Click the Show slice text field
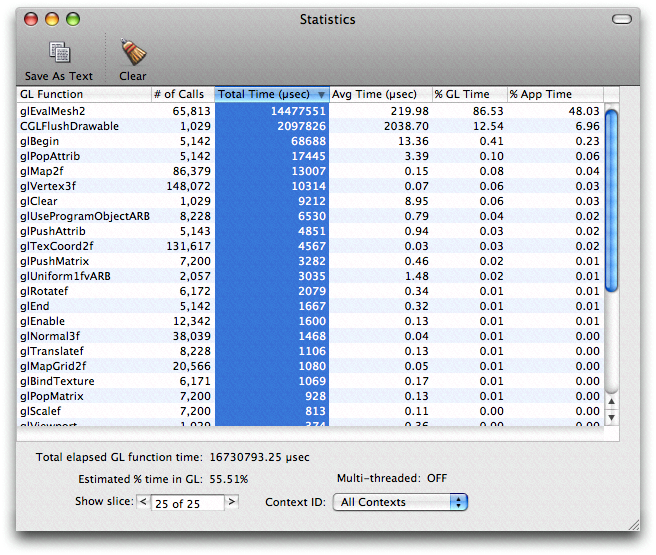The image size is (656, 555). pos(189,502)
